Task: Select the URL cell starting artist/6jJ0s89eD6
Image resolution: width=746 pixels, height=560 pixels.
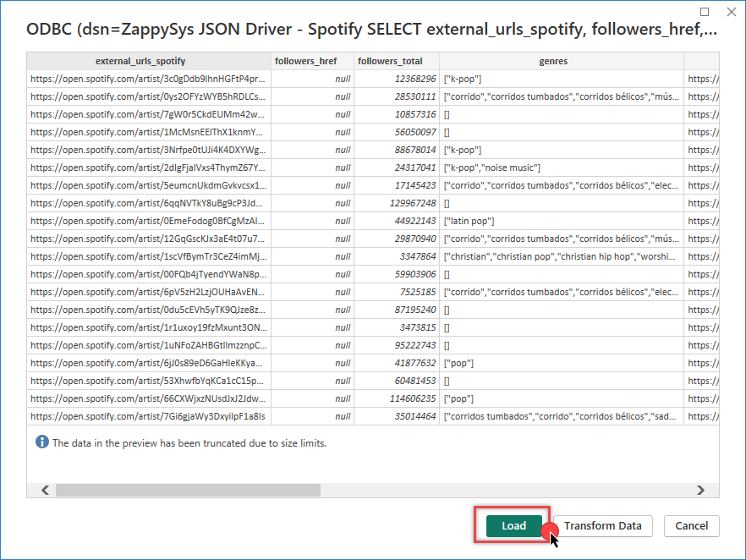Action: [x=149, y=363]
